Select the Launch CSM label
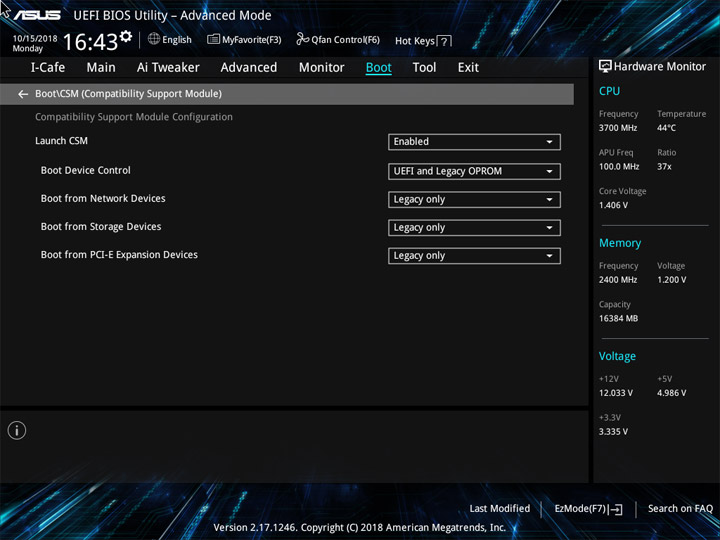 [62, 141]
